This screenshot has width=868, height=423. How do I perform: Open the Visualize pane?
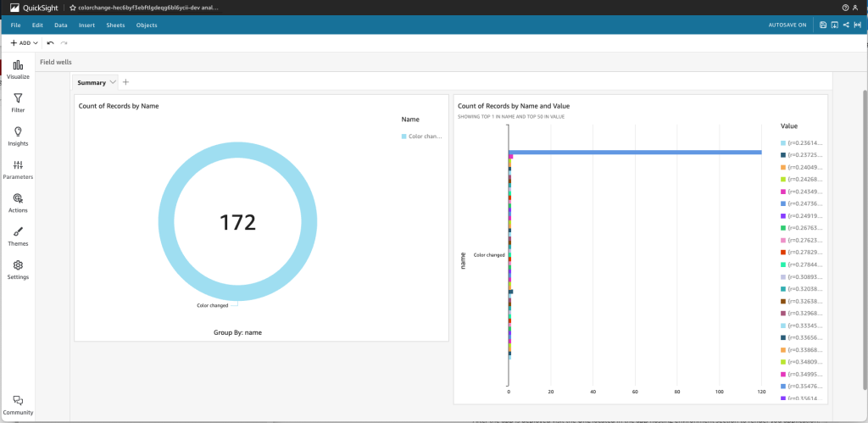18,70
